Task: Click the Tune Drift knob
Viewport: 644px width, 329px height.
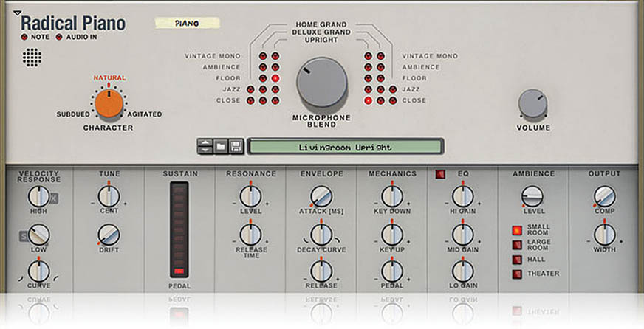Action: point(109,235)
